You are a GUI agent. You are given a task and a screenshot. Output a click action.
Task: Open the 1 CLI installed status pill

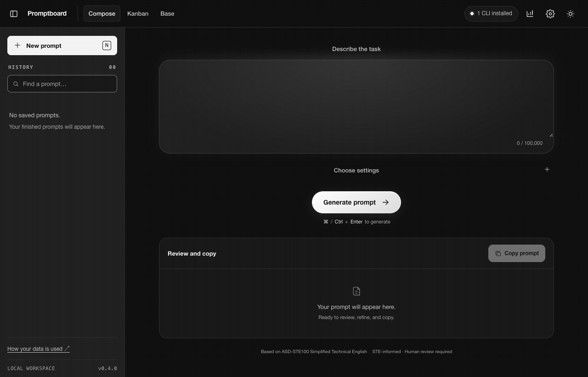click(491, 14)
